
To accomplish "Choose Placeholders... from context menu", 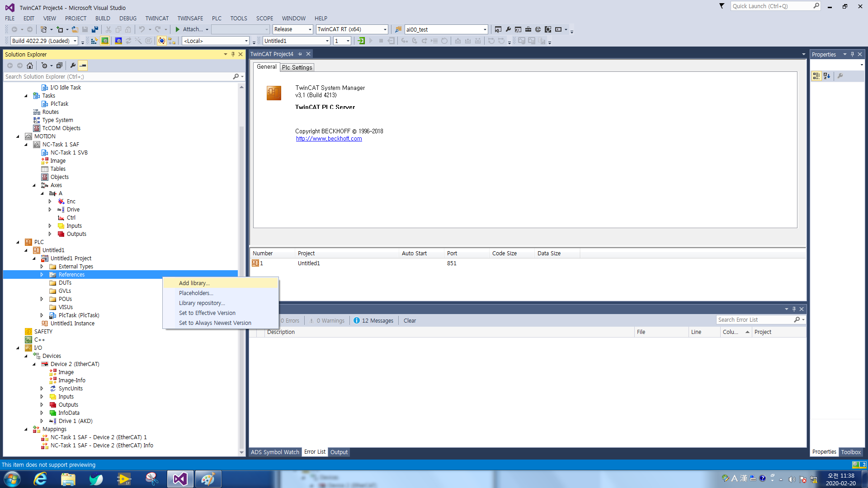I will (221, 293).
